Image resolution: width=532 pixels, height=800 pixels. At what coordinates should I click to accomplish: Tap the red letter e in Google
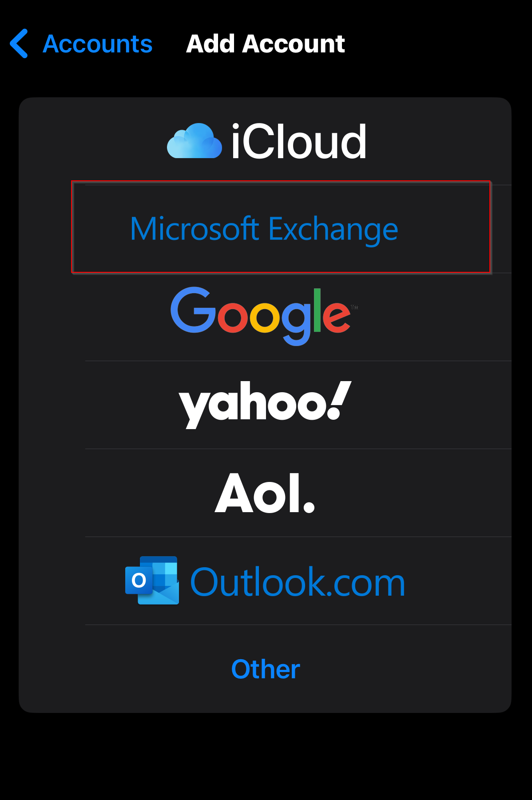(x=337, y=317)
